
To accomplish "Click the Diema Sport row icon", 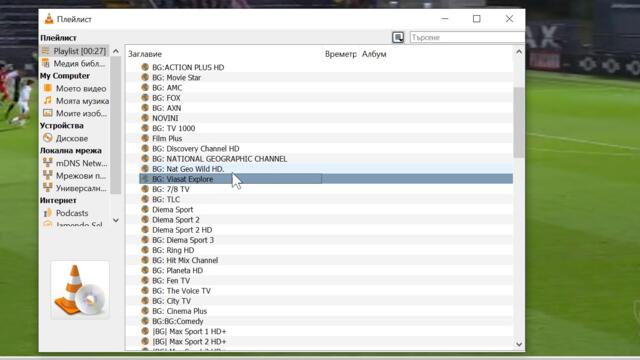I will tap(145, 209).
